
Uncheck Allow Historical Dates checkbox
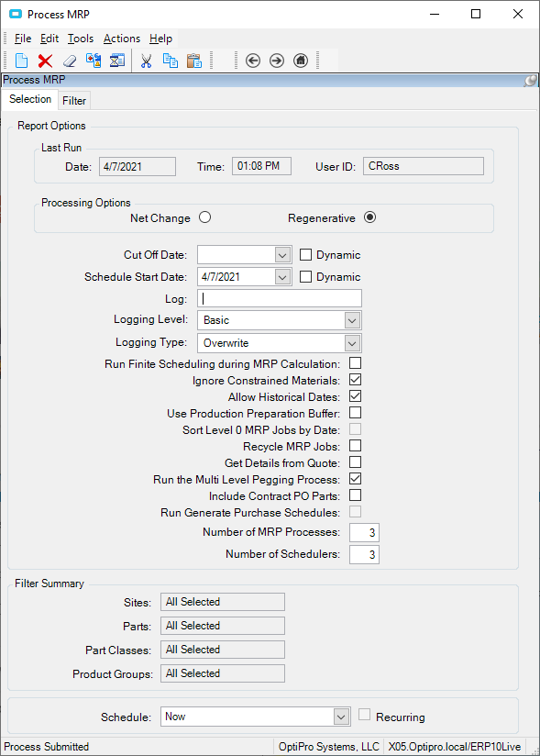coord(356,396)
